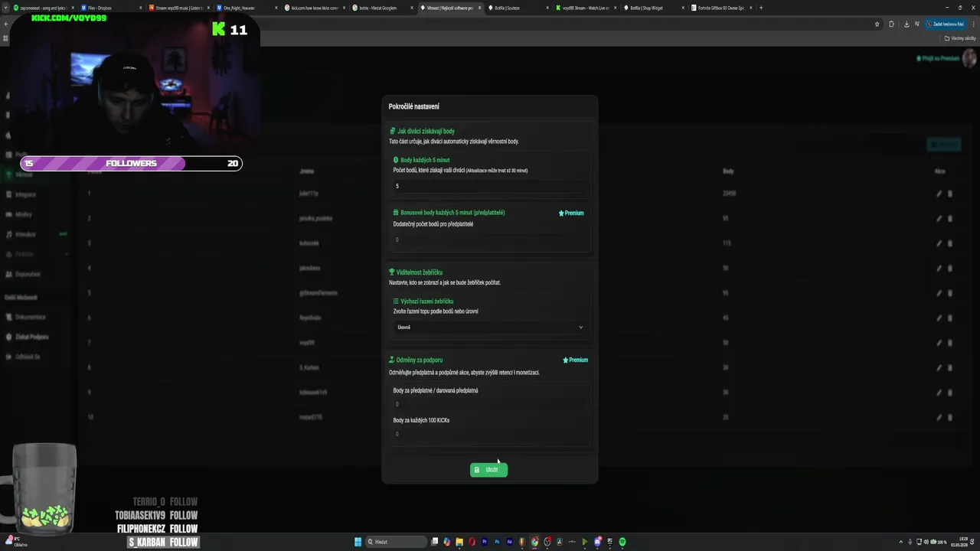Screen dimensions: 980x551
Task: Click the Viditelnost žebříčku trophy heading
Action: point(416,272)
